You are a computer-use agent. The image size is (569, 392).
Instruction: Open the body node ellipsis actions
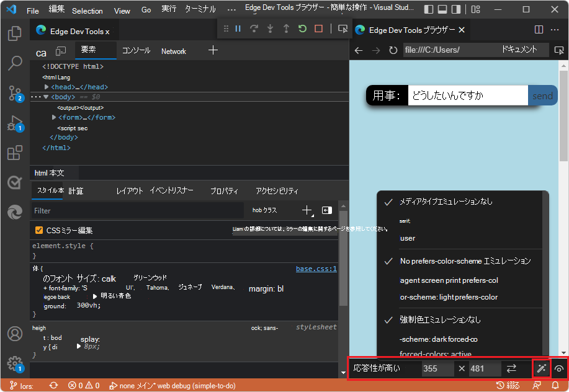coord(35,97)
